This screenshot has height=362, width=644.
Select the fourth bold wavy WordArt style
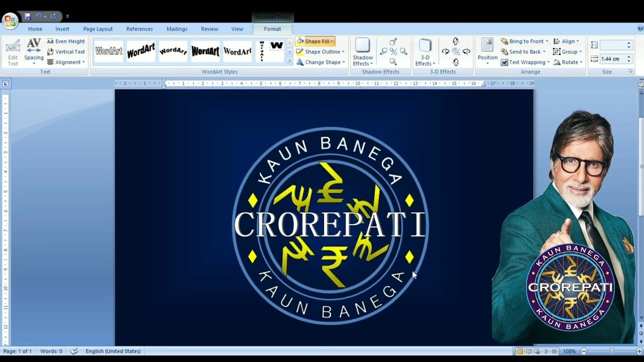pyautogui.click(x=205, y=51)
